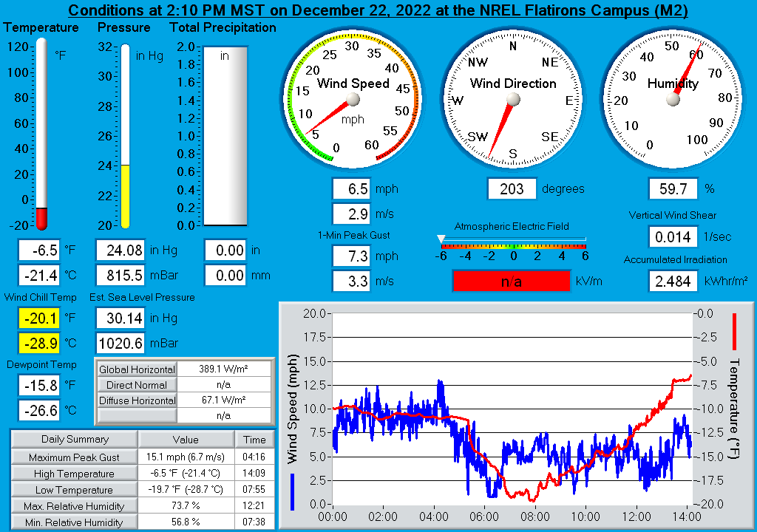The height and width of the screenshot is (532, 757).
Task: Click the blue Wind Speed legend line
Action: tap(292, 491)
